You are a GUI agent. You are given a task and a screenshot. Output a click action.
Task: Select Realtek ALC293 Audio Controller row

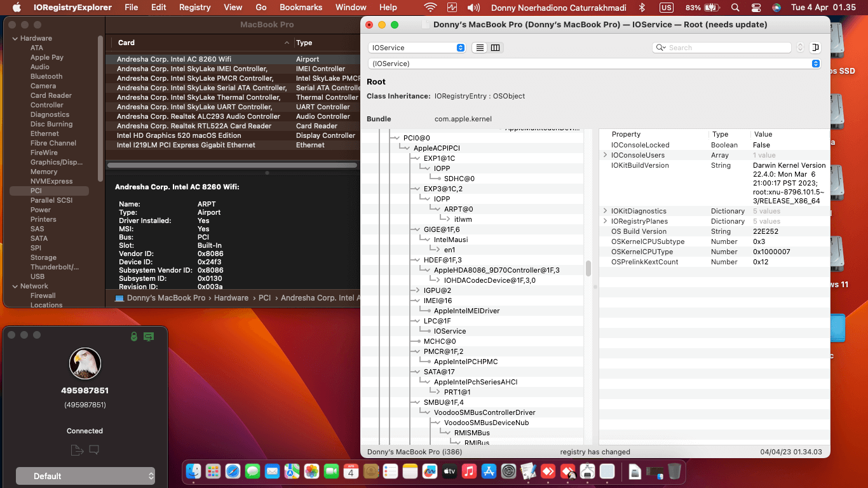(233, 116)
